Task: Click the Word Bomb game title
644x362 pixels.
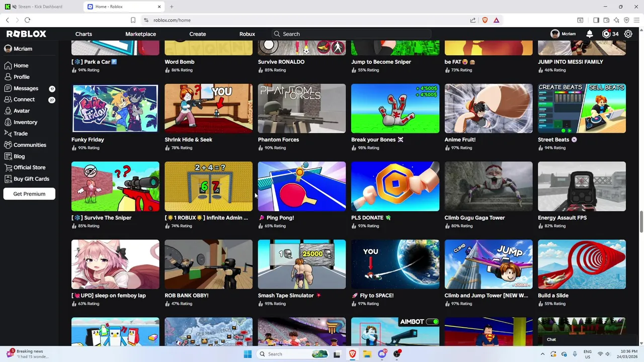Action: pyautogui.click(x=180, y=62)
